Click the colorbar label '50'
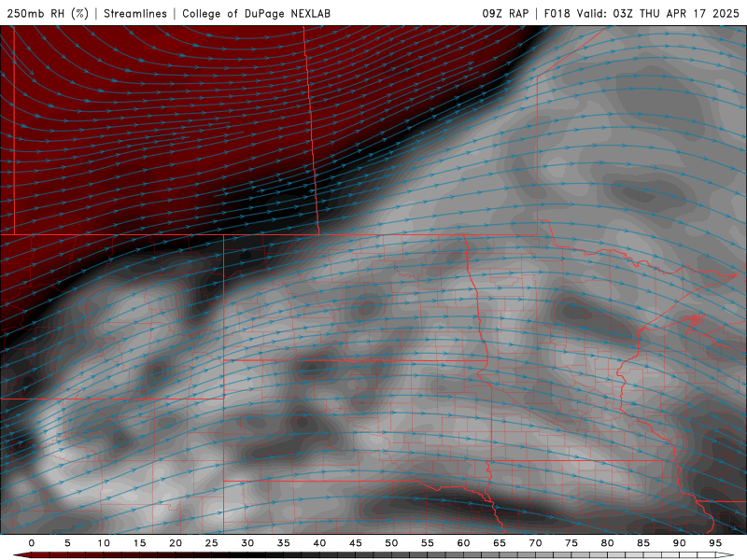Viewport: 747px width, 560px height. [391, 543]
